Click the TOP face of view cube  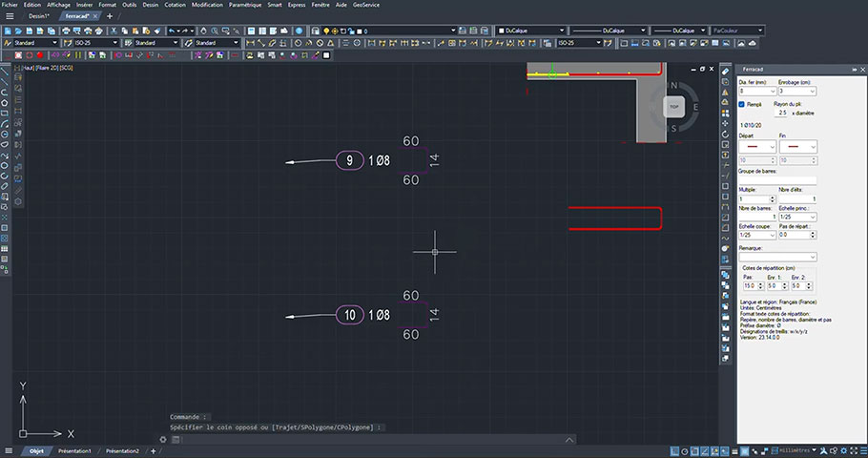[673, 107]
